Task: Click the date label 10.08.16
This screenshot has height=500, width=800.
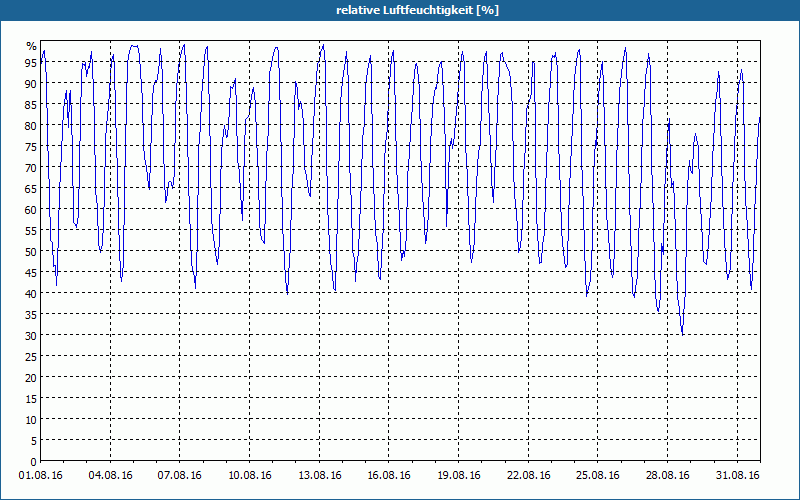Action: tap(249, 476)
